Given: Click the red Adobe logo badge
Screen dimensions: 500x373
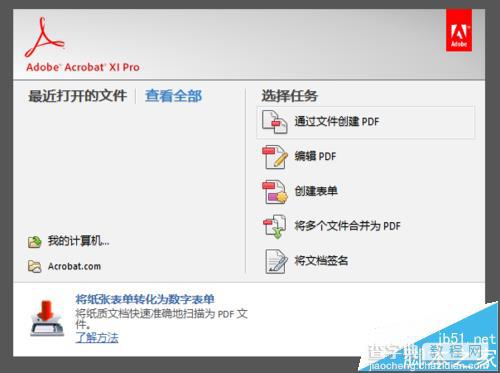Looking at the screenshot, I should (459, 30).
